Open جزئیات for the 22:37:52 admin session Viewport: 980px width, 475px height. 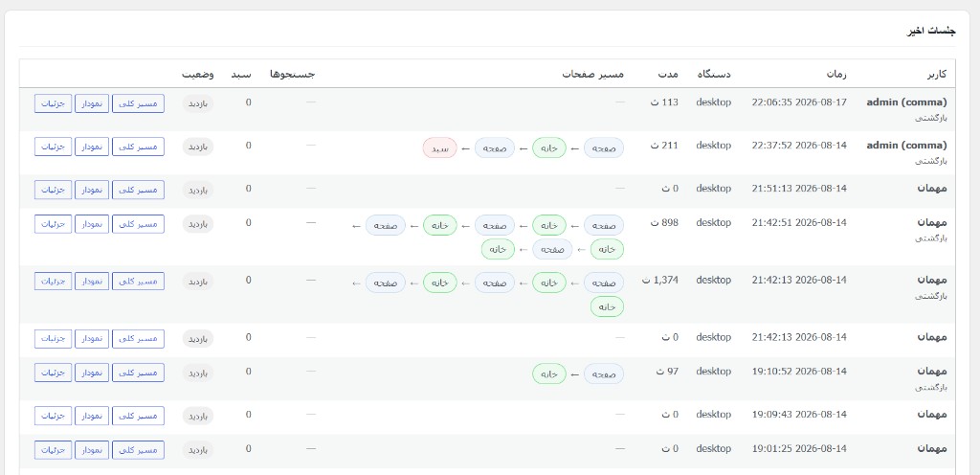pyautogui.click(x=53, y=147)
